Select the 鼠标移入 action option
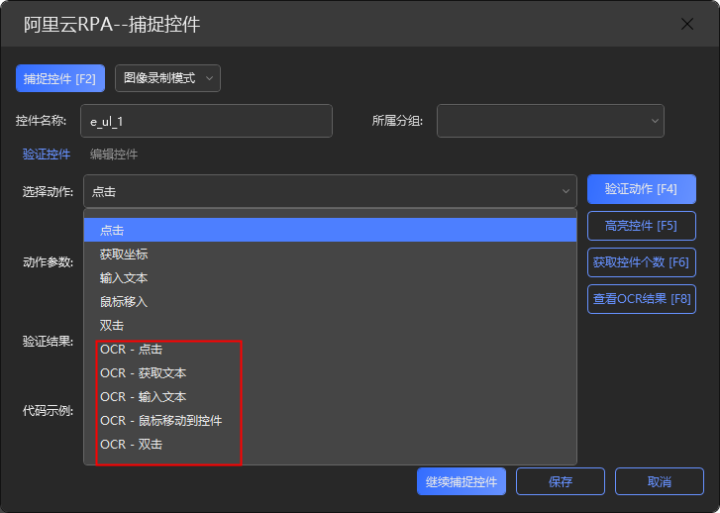Screen dimensions: 720x513 [x=330, y=302]
